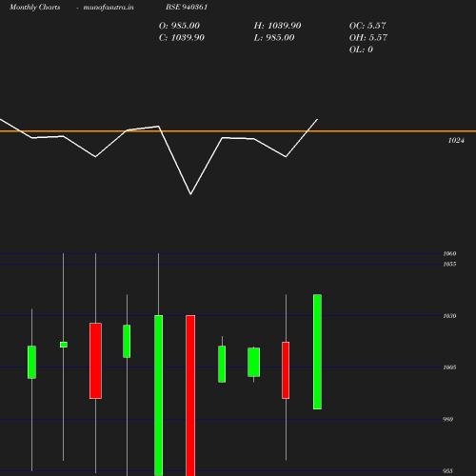
Task: Select the tiny green candle second from left
Action: click(64, 345)
